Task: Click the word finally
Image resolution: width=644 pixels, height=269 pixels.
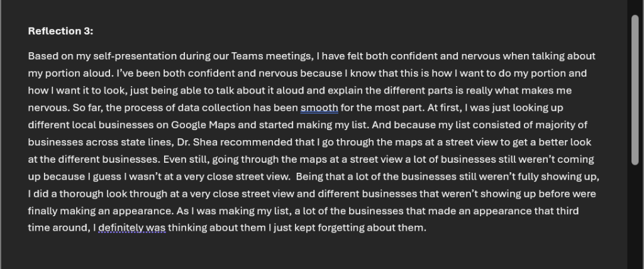Action: 43,211
